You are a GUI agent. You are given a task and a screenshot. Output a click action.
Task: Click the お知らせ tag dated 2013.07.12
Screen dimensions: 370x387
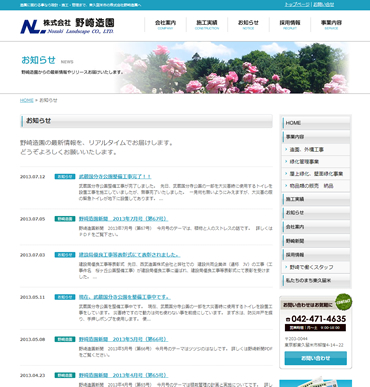[x=65, y=177]
